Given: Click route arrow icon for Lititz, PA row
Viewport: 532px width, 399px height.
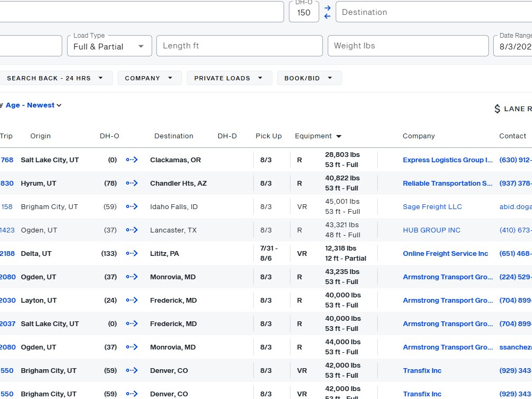Looking at the screenshot, I should [131, 253].
